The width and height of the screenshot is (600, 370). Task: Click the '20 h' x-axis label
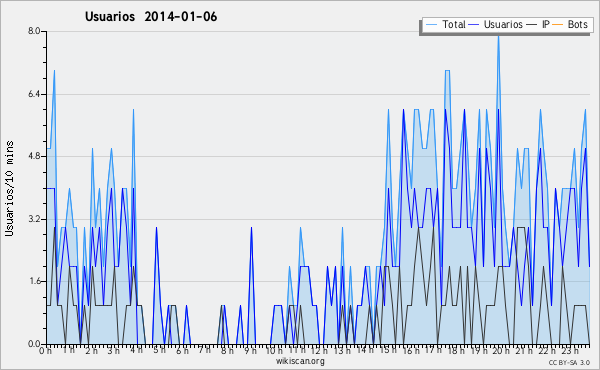tap(501, 350)
